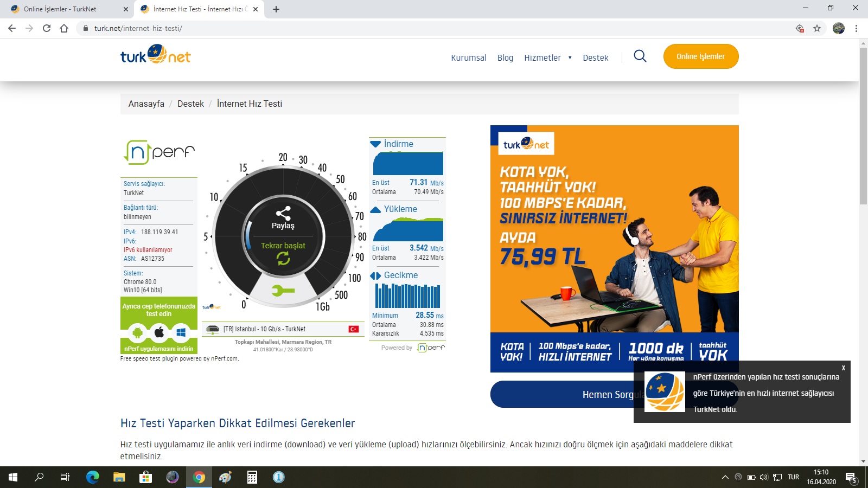Go to Destek breadcrumb link

(190, 104)
